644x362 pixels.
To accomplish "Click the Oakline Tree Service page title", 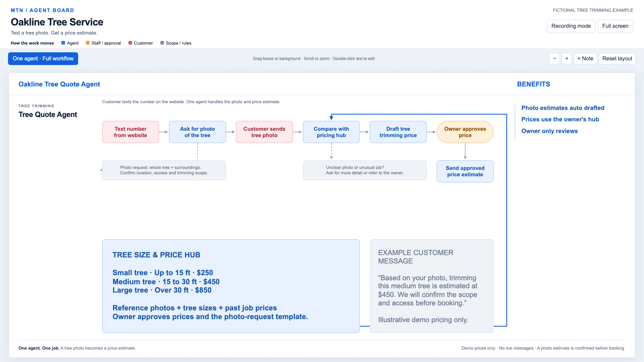I will click(57, 22).
